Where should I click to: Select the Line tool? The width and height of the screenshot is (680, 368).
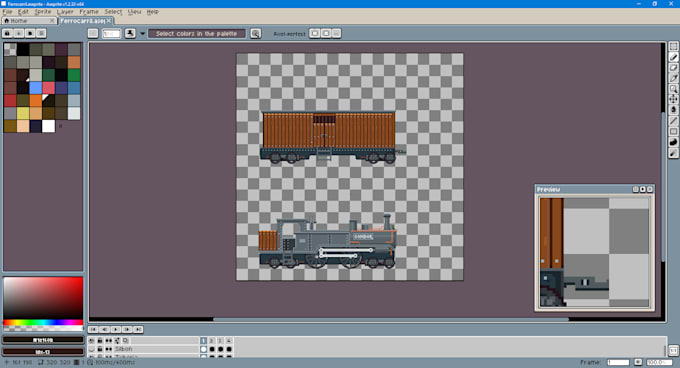coord(673,121)
